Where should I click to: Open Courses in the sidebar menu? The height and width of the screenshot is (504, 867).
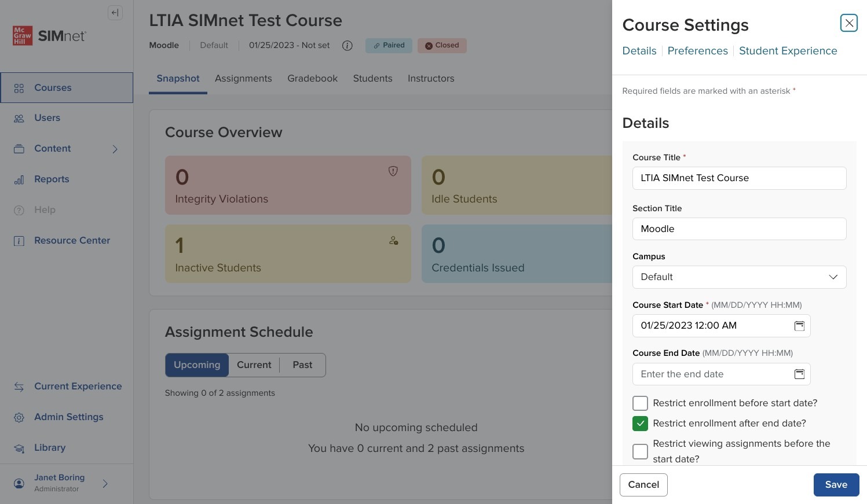[x=67, y=88]
